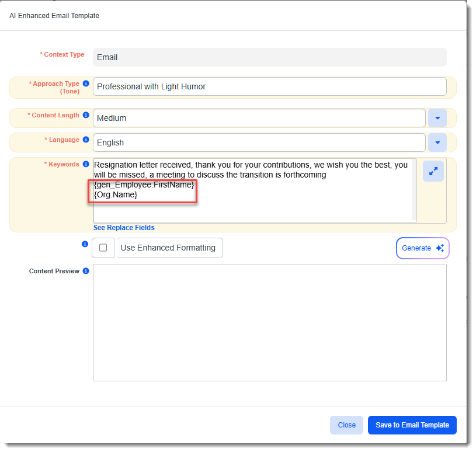
Task: Click Save to Email Template button
Action: (x=412, y=425)
